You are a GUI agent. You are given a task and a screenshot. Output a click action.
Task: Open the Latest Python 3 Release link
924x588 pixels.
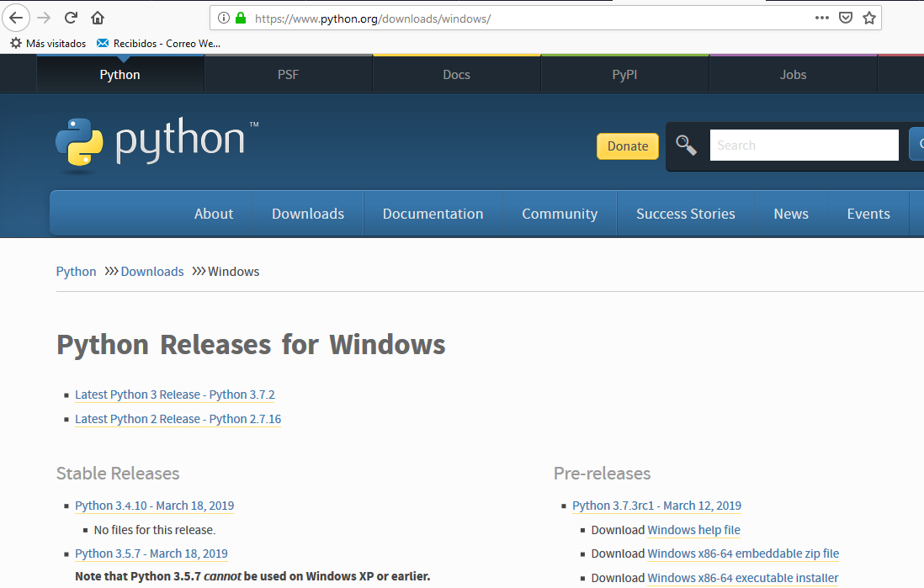[175, 395]
